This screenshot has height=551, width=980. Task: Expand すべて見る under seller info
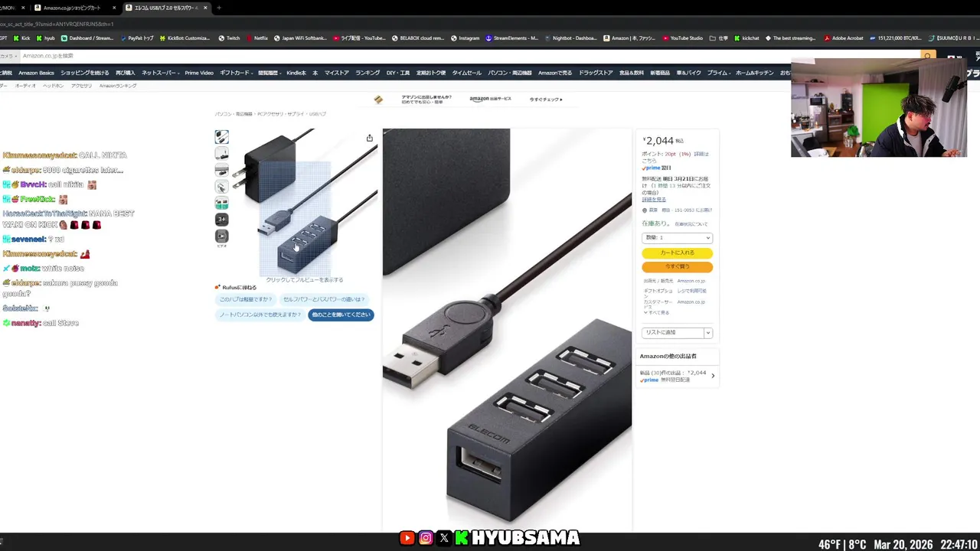click(x=657, y=312)
